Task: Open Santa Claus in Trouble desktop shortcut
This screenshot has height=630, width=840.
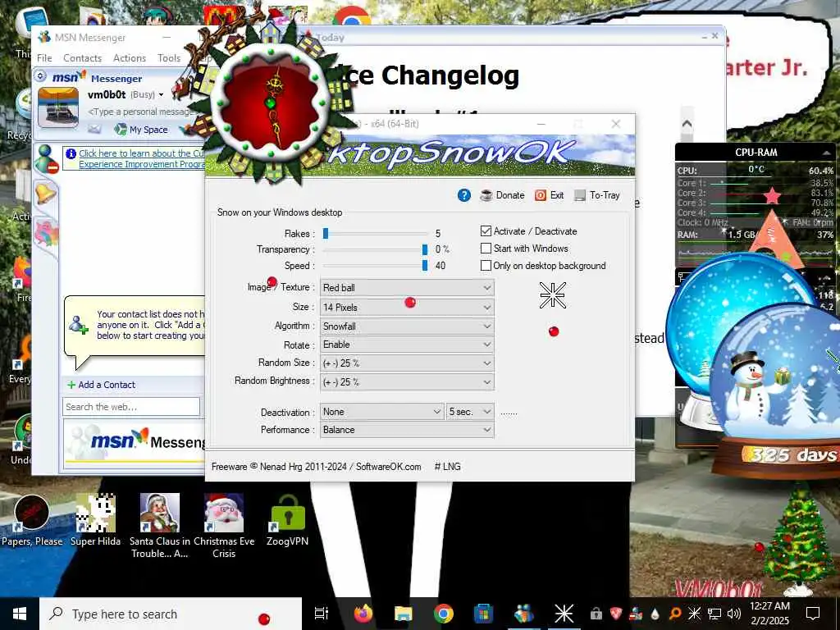Action: pos(160,525)
